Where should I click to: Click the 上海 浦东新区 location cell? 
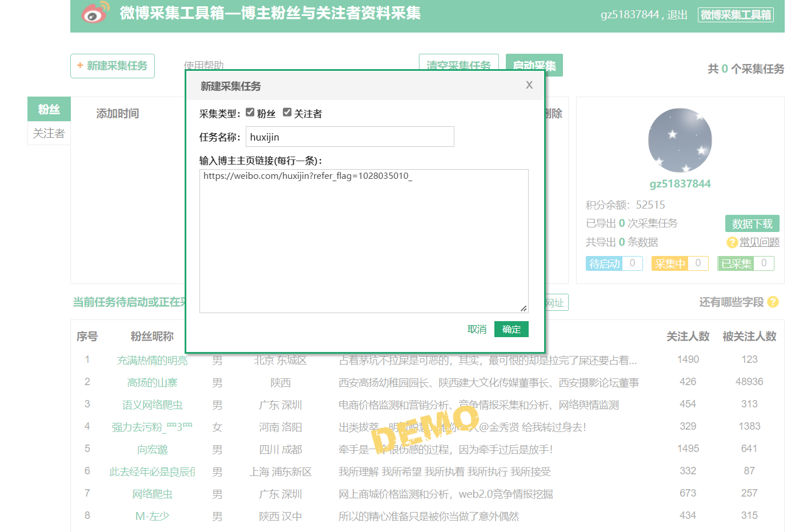tap(280, 471)
